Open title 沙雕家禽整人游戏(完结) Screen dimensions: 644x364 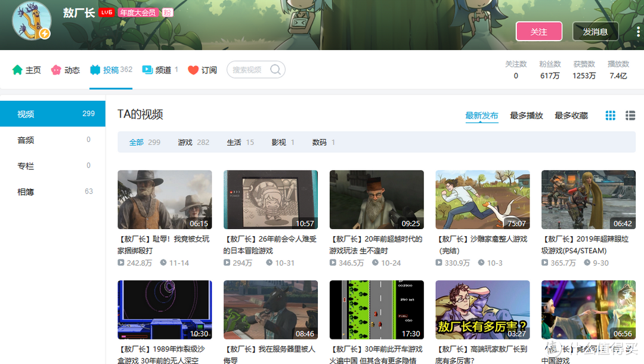click(x=482, y=245)
